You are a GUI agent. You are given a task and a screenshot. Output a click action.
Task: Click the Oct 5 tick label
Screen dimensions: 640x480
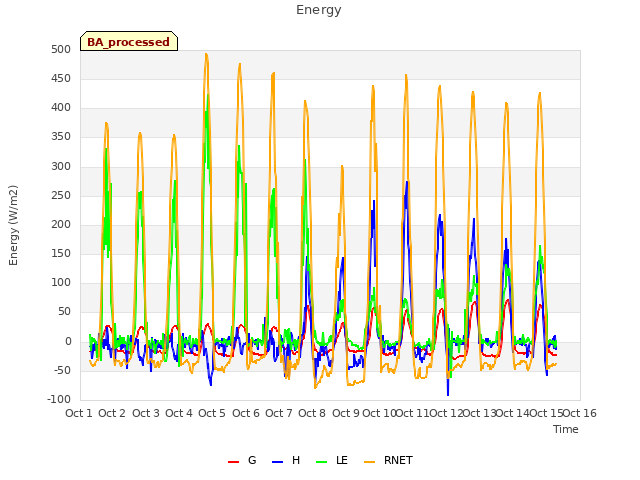pos(212,413)
